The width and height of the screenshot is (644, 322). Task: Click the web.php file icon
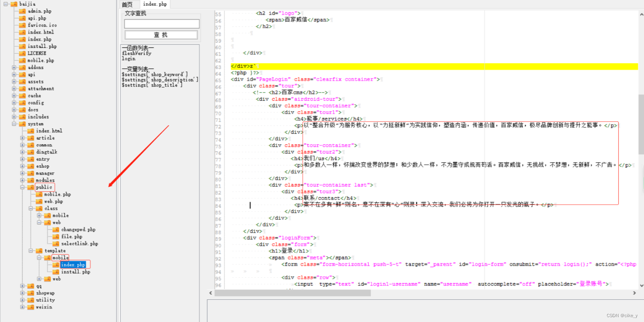39,201
